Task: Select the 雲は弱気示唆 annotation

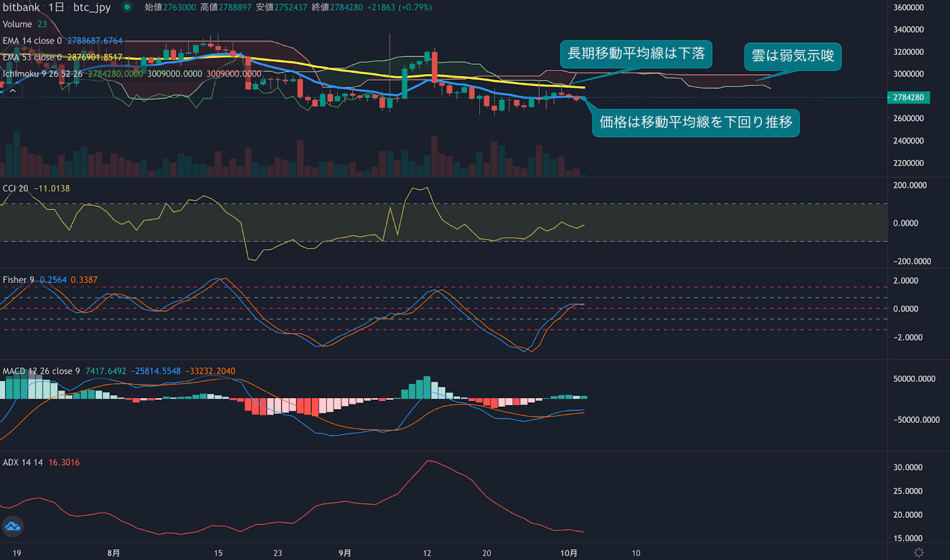Action: click(792, 56)
